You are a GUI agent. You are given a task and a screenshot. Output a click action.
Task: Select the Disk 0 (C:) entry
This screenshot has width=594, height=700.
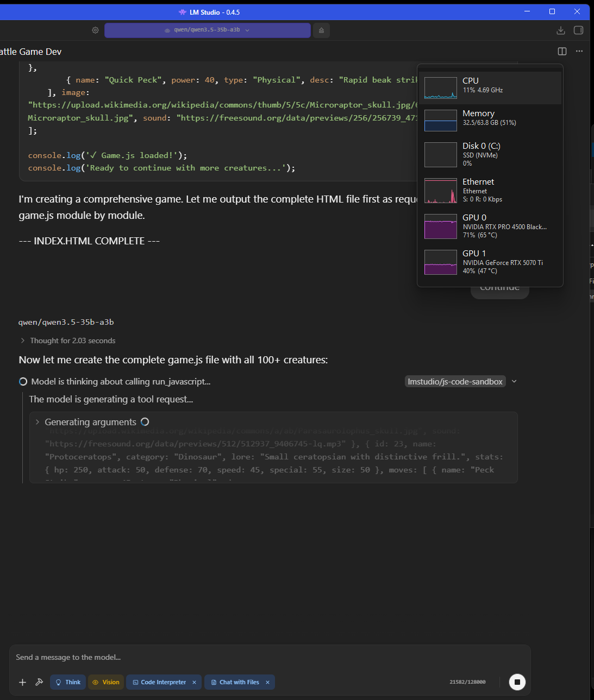pyautogui.click(x=490, y=154)
